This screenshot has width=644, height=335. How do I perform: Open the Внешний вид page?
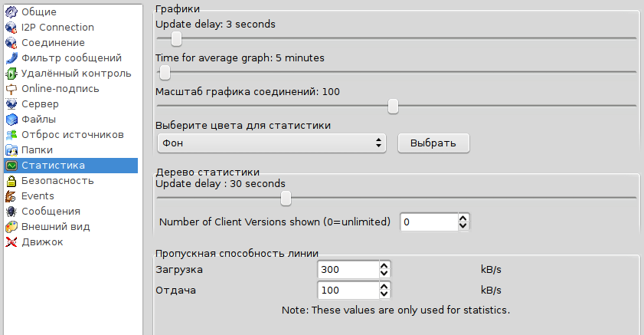click(x=70, y=227)
